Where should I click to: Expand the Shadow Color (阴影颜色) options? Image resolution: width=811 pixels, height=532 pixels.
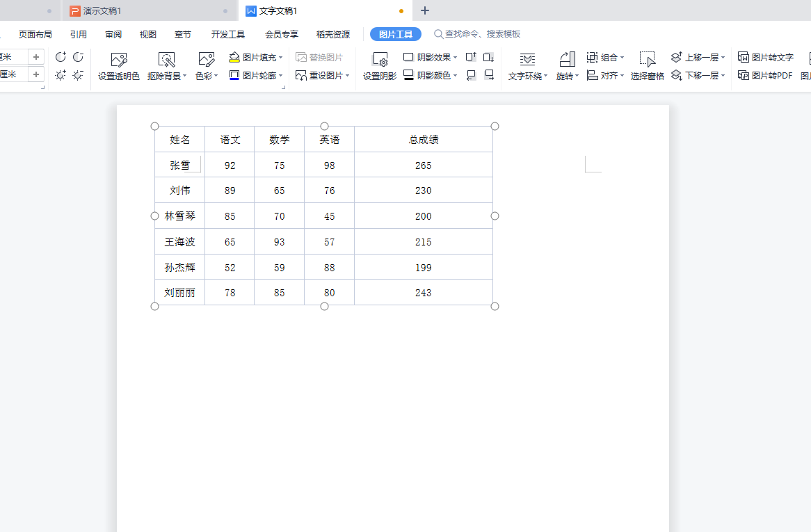click(456, 75)
